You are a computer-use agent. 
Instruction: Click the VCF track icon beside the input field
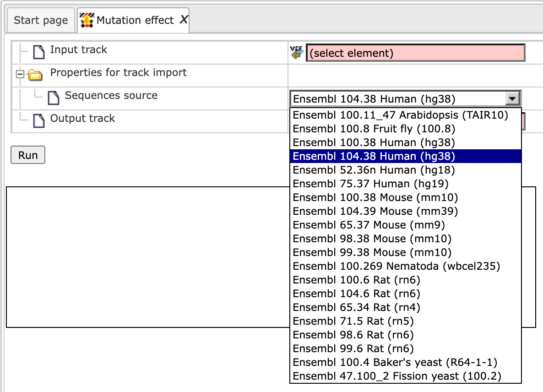(297, 52)
